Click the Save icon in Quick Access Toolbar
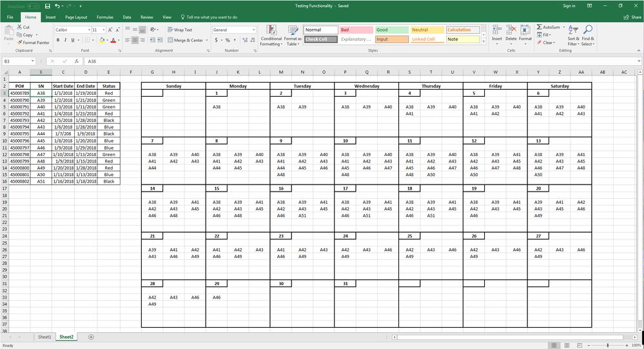The height and width of the screenshot is (349, 644). coord(48,6)
